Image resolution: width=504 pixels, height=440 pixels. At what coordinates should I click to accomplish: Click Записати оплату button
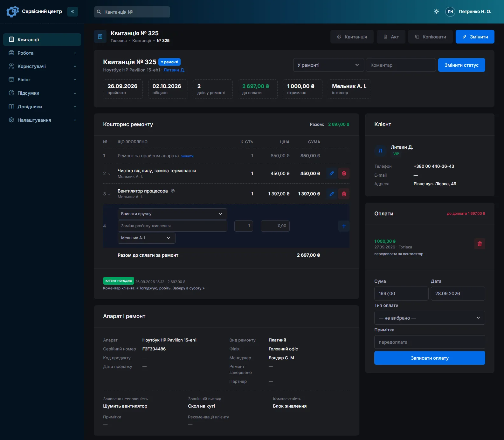430,358
